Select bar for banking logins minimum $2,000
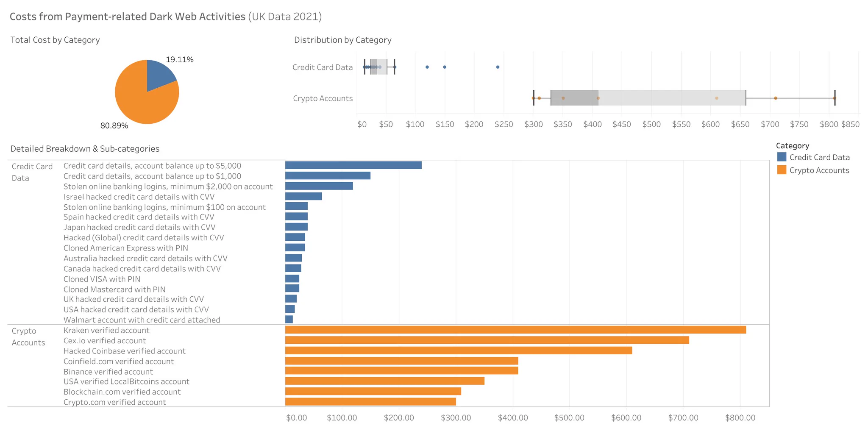The height and width of the screenshot is (434, 868). (x=319, y=186)
